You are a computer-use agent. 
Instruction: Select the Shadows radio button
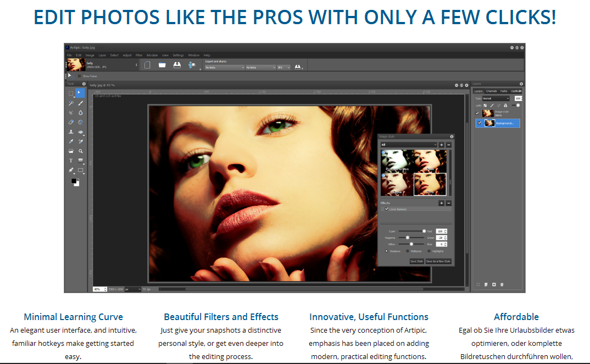(x=386, y=251)
